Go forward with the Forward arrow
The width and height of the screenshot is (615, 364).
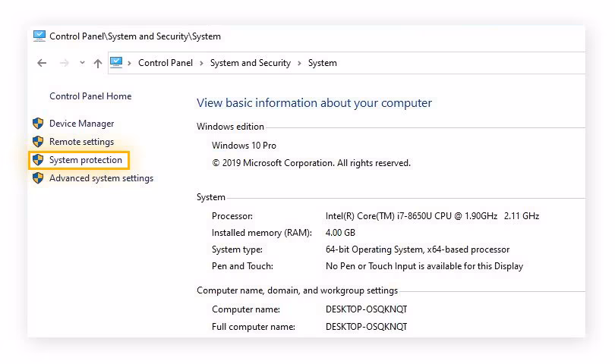pos(63,63)
